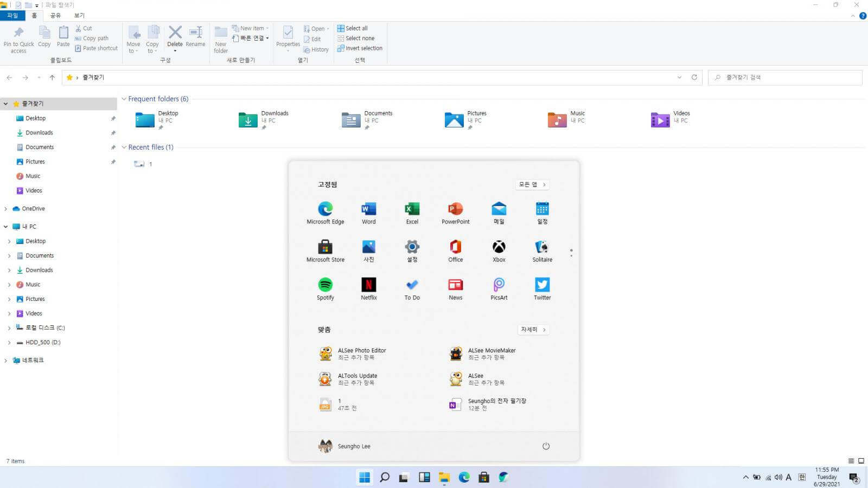Open address bar history dropdown arrow
The image size is (868, 488).
[679, 78]
